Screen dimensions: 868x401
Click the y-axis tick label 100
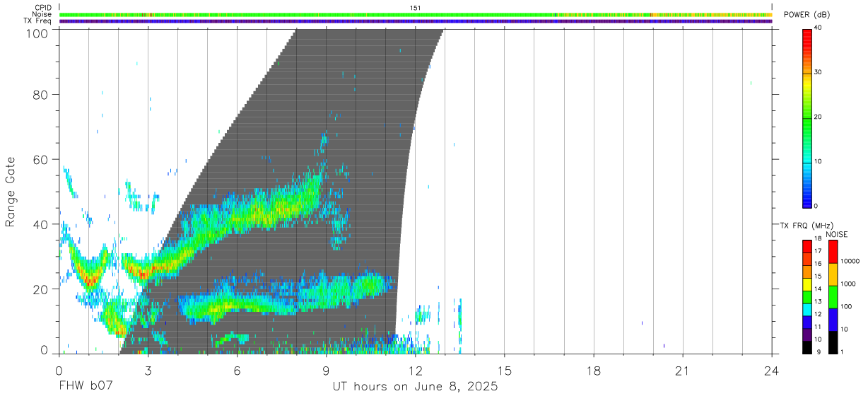(35, 33)
